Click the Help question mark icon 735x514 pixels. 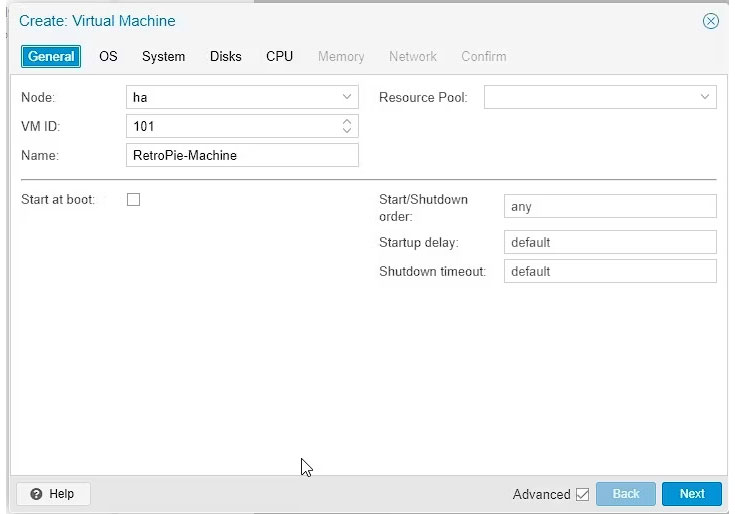[x=36, y=494]
